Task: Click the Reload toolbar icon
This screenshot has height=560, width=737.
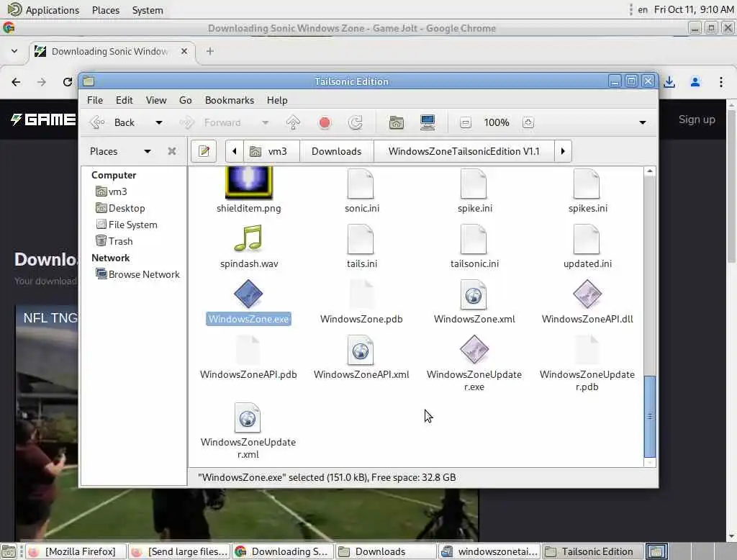Action: click(x=356, y=122)
